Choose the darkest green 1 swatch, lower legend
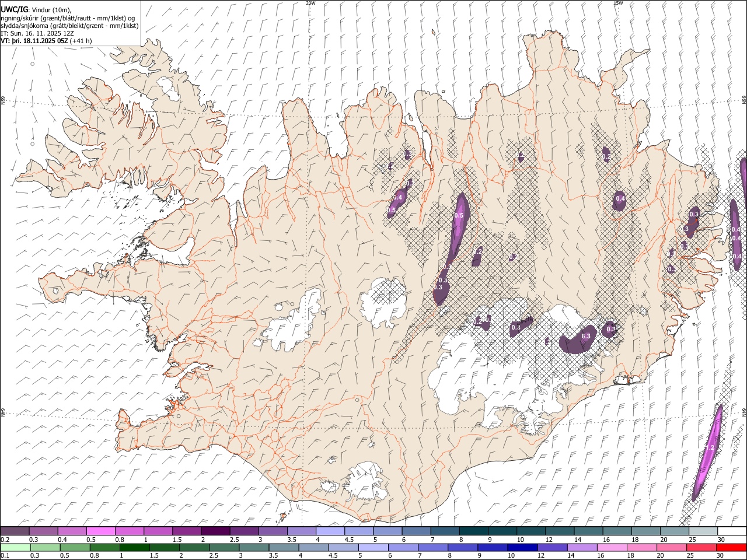Screen dimensions: 747x560 point(134,547)
